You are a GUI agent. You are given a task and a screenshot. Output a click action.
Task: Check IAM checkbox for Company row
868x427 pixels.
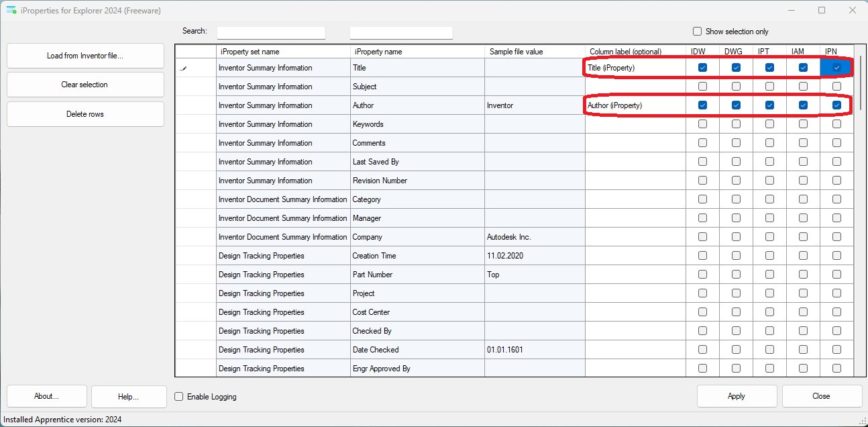pos(803,237)
